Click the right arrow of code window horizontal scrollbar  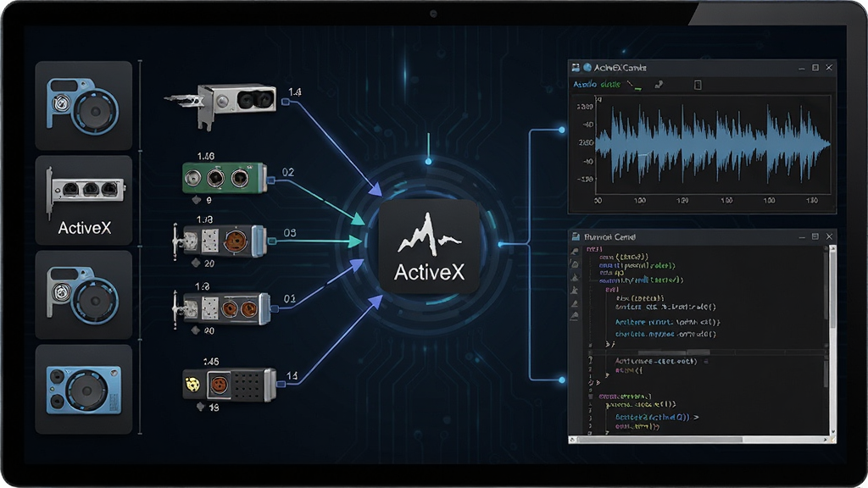[826, 440]
